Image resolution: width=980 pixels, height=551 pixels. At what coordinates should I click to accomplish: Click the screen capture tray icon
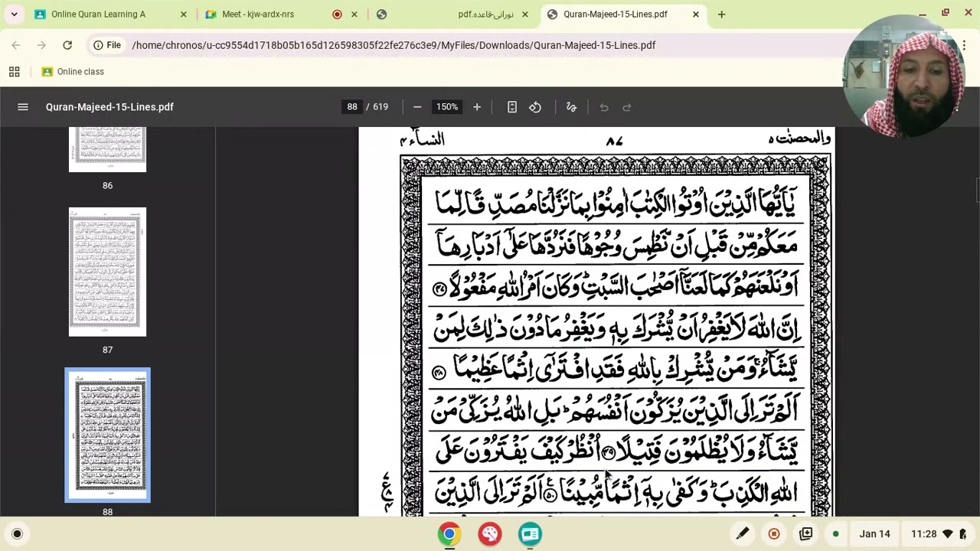pyautogui.click(x=805, y=534)
